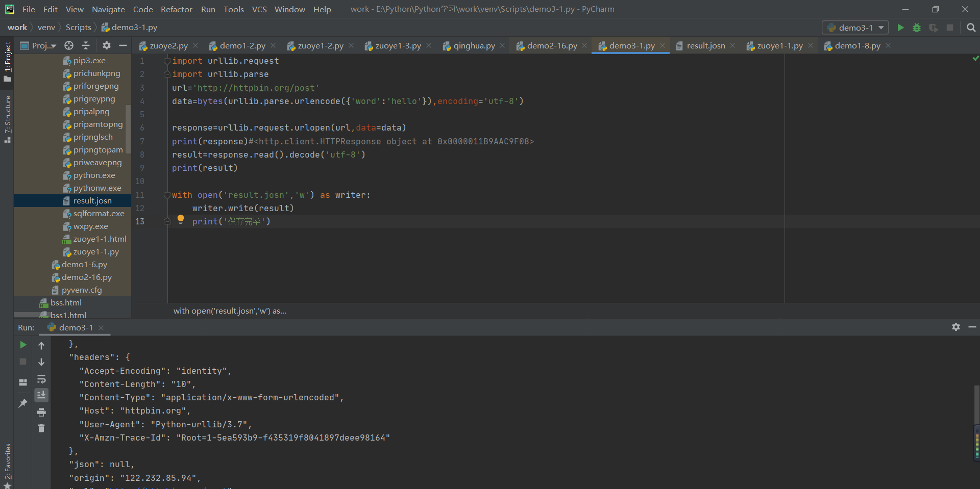Click the httpbin.org/post URL link in code
Screen dimensions: 980x489
(256, 88)
